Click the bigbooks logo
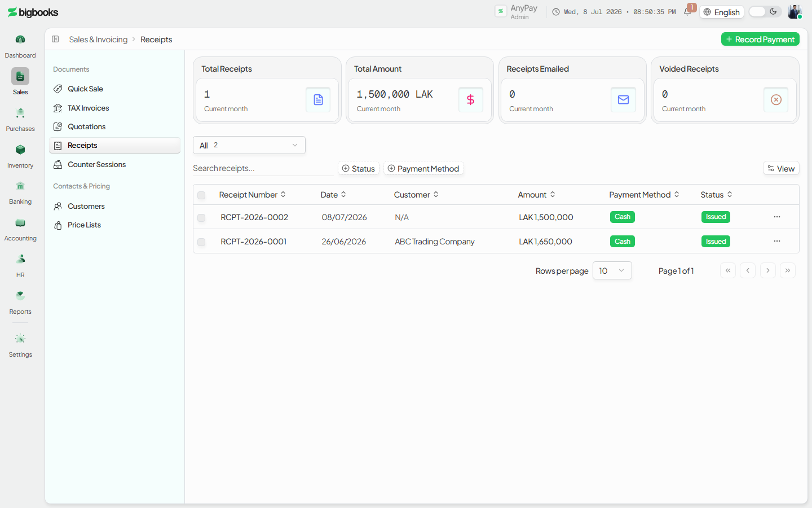This screenshot has height=508, width=812. tap(33, 12)
